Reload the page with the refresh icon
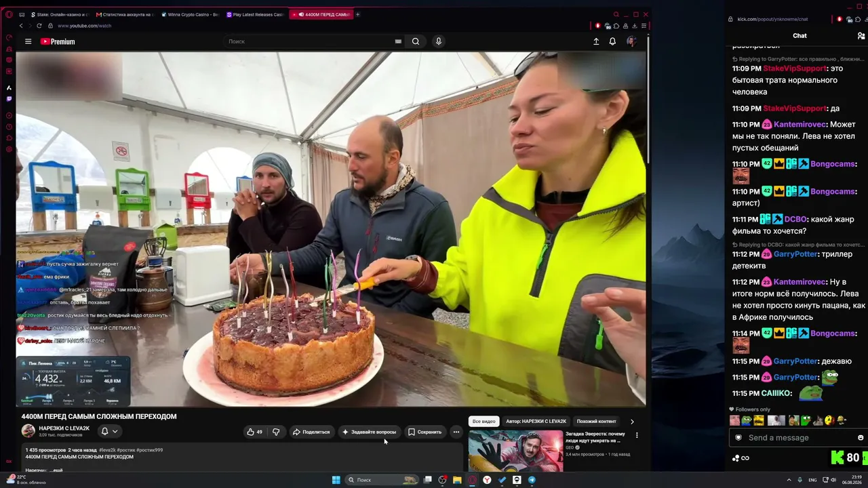 click(x=39, y=26)
